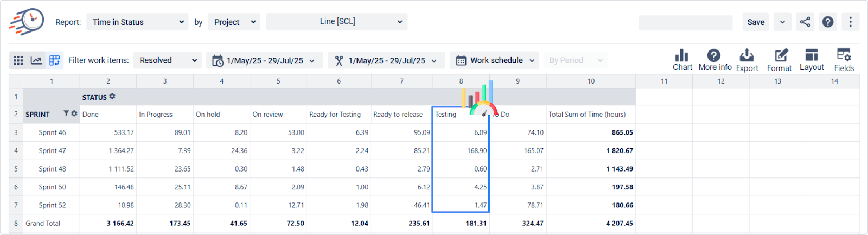
Task: Click the On review value 53.00
Action: (x=278, y=132)
